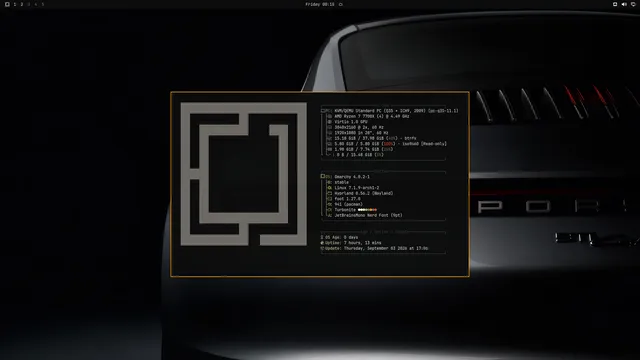Screen dimensions: 640x360
Task: Switch to workspace 2 in top bar
Action: [x=22, y=4]
